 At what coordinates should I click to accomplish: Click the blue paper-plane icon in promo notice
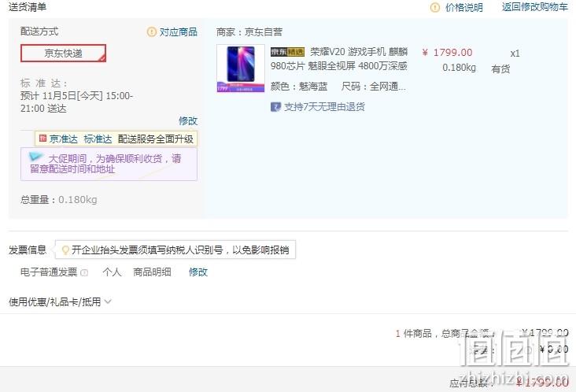pos(35,157)
